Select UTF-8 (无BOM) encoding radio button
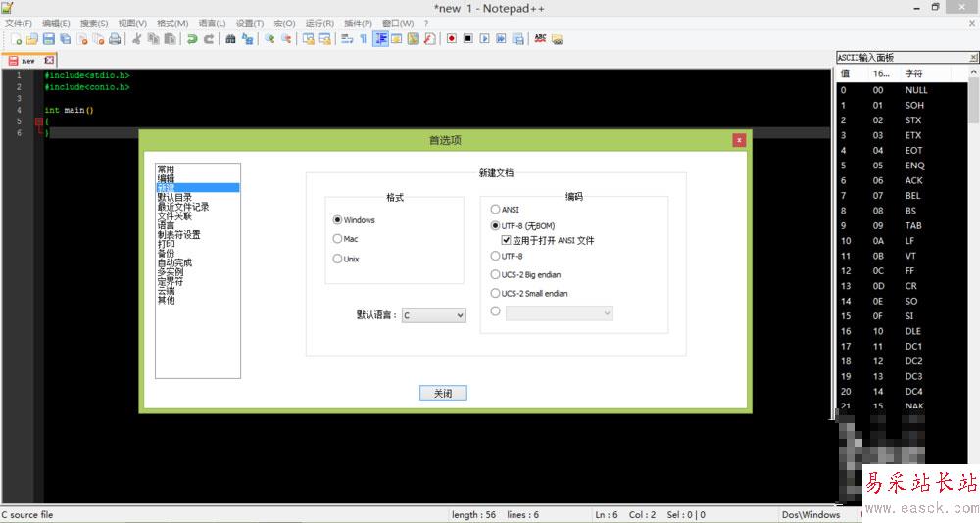The width and height of the screenshot is (980, 523). click(495, 225)
